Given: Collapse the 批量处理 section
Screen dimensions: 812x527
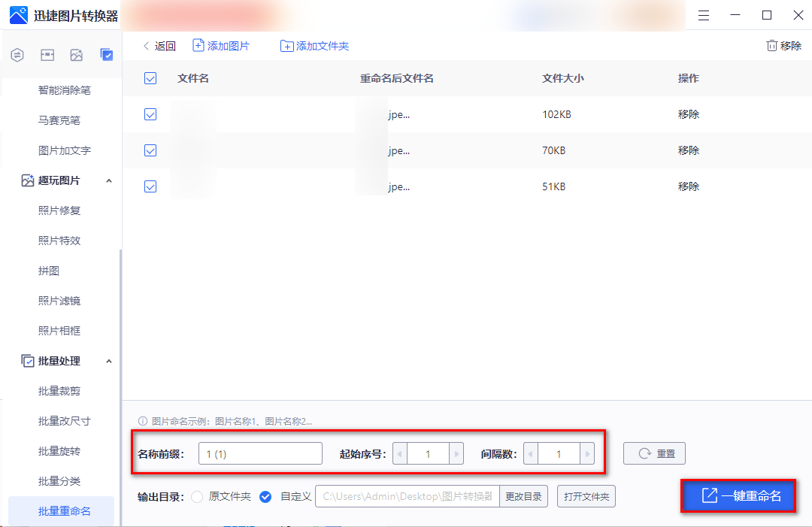Looking at the screenshot, I should click(109, 361).
